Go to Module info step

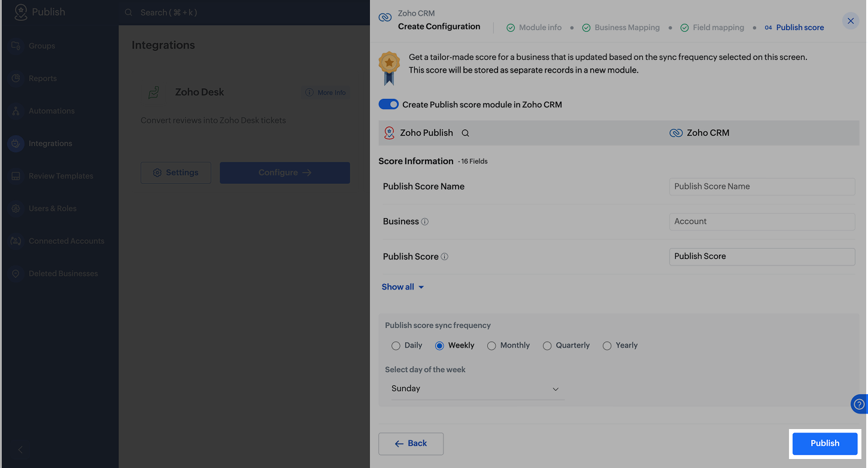[x=535, y=28]
